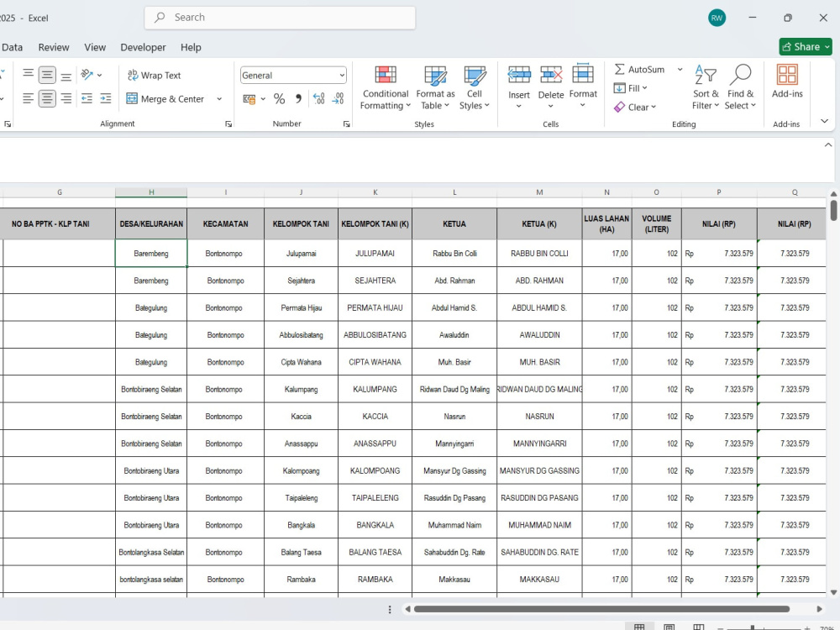The width and height of the screenshot is (840, 630).
Task: Open the Developer tab
Action: [x=143, y=47]
